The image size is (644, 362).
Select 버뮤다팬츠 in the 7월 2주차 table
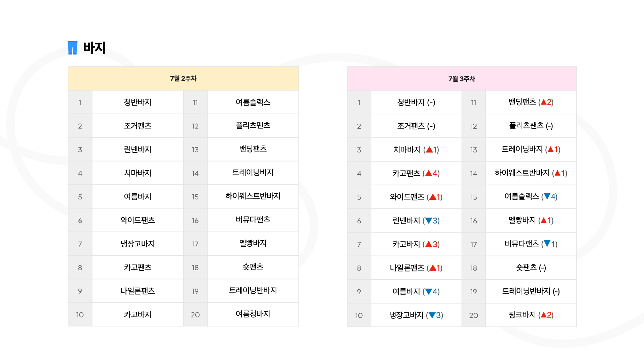253,220
